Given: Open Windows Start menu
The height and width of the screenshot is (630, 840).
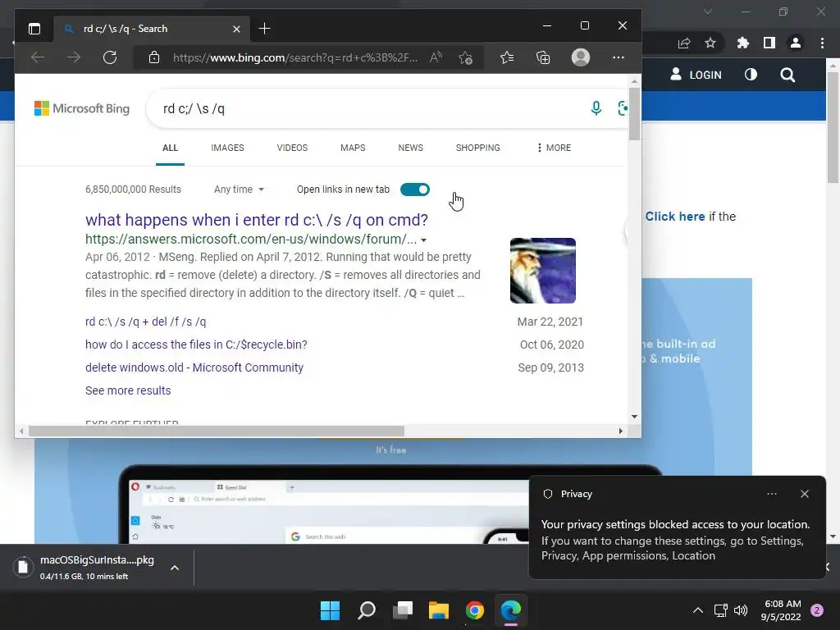Looking at the screenshot, I should pyautogui.click(x=330, y=610).
